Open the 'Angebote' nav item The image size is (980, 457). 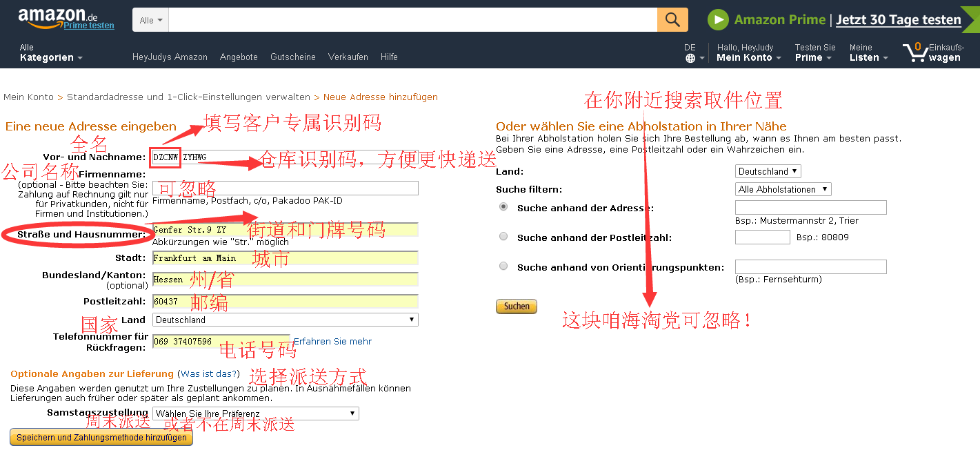pyautogui.click(x=239, y=57)
